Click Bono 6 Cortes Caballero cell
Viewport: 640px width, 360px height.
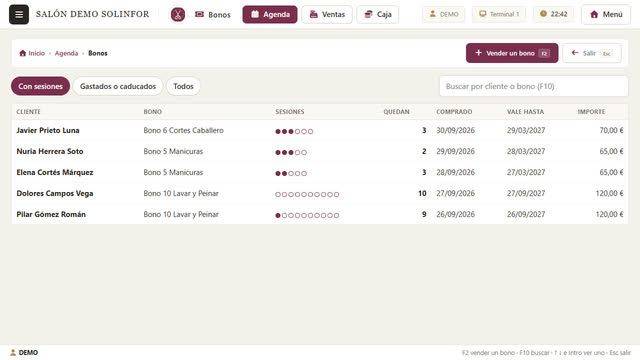coord(183,130)
